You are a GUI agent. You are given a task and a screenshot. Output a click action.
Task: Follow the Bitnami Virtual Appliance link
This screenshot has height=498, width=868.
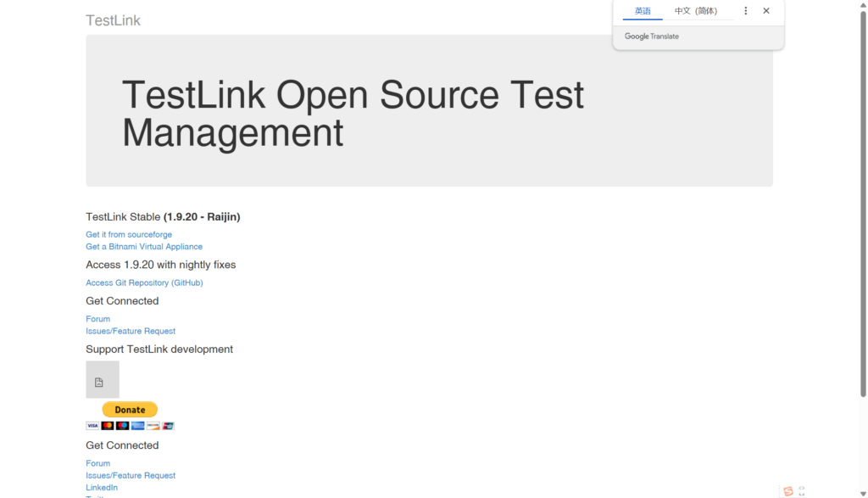(x=144, y=247)
